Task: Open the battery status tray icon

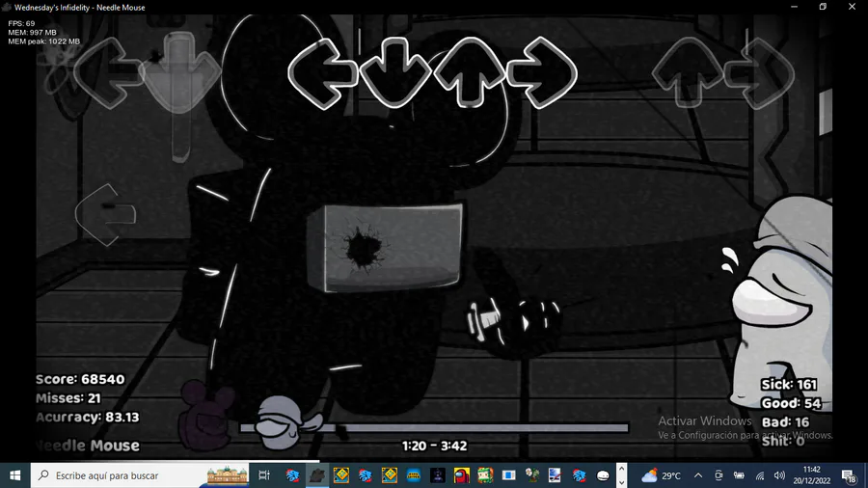Action: pyautogui.click(x=739, y=475)
